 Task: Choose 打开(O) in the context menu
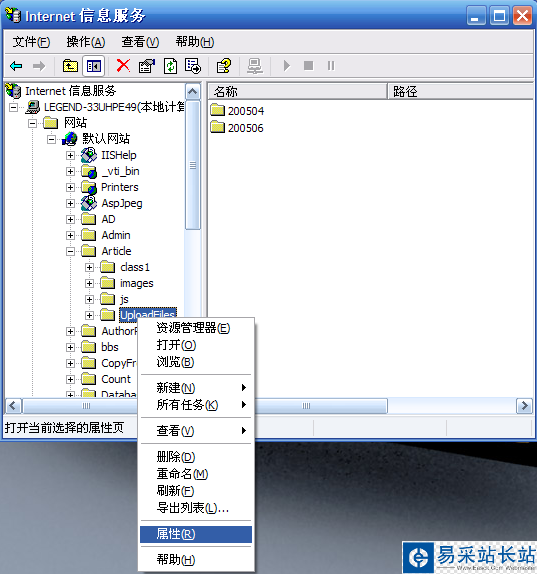[x=196, y=345]
